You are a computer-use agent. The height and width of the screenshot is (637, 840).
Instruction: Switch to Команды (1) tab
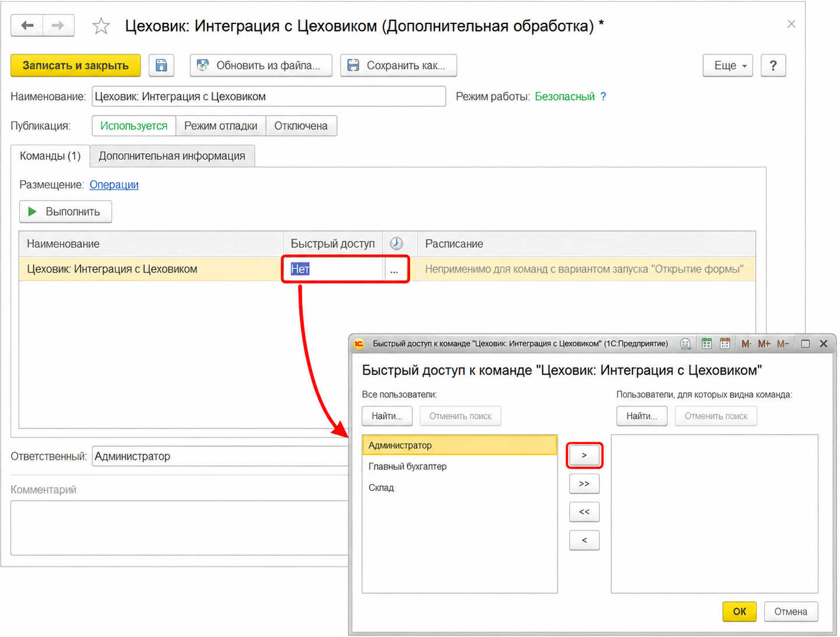click(x=50, y=156)
